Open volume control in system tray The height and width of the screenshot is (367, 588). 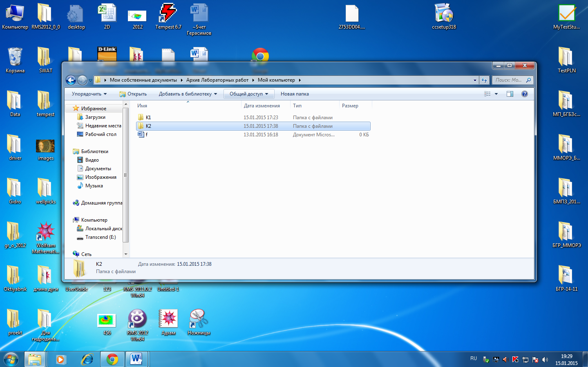click(x=545, y=360)
